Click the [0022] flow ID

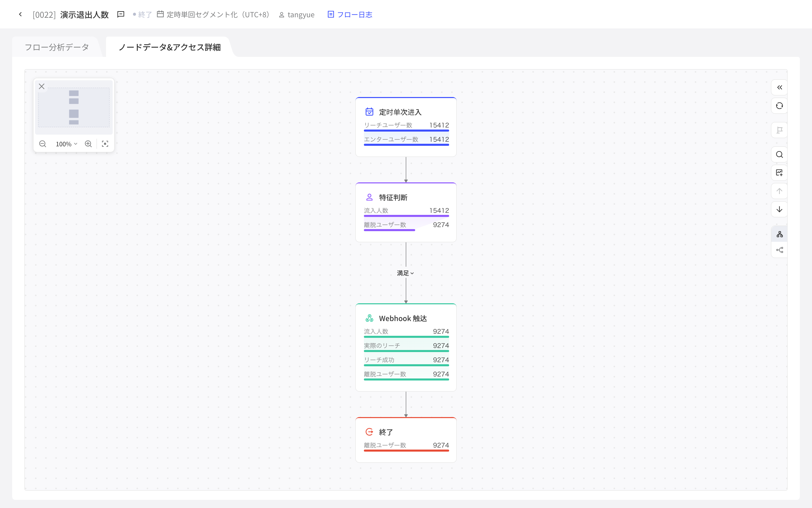coord(44,15)
